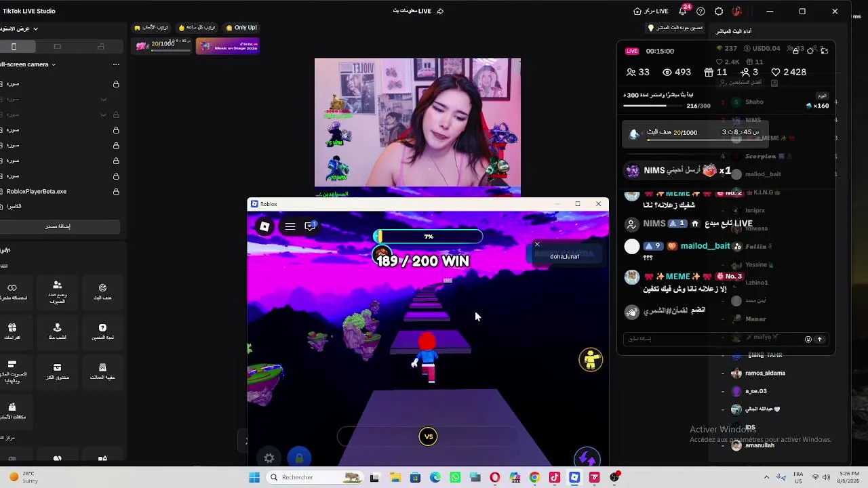This screenshot has height=488, width=868.
Task: Expand the studio view dropdown at top left
Action: 35,28
